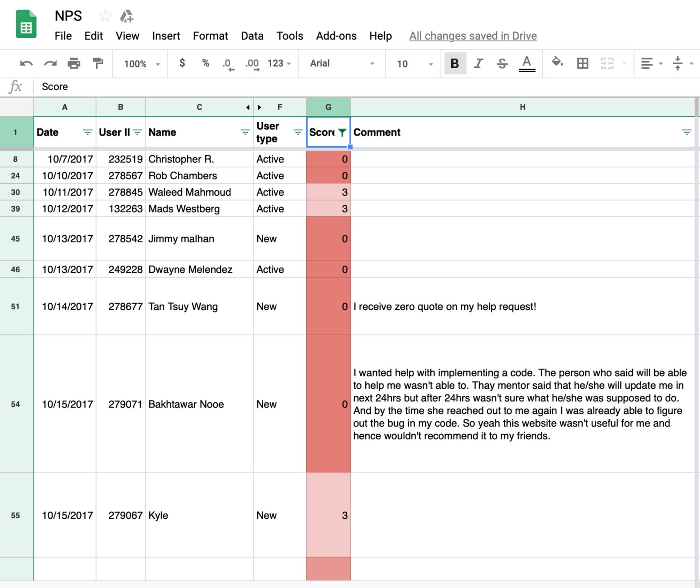Click the Vertical align icon

[678, 63]
